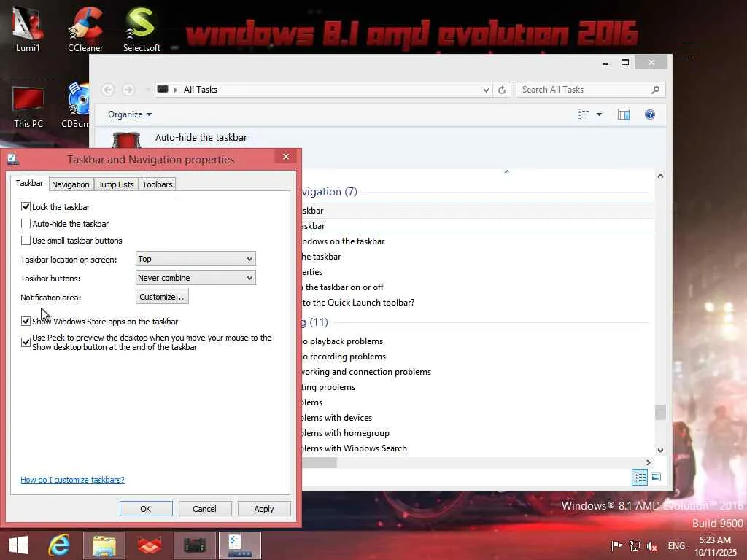The width and height of the screenshot is (747, 560).
Task: Select the CDBurner desktop icon
Action: [x=76, y=106]
